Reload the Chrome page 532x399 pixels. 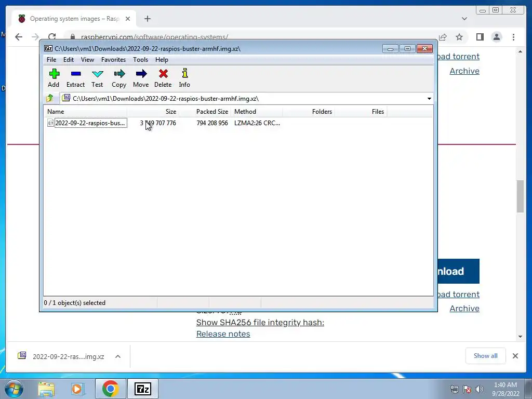coord(52,37)
